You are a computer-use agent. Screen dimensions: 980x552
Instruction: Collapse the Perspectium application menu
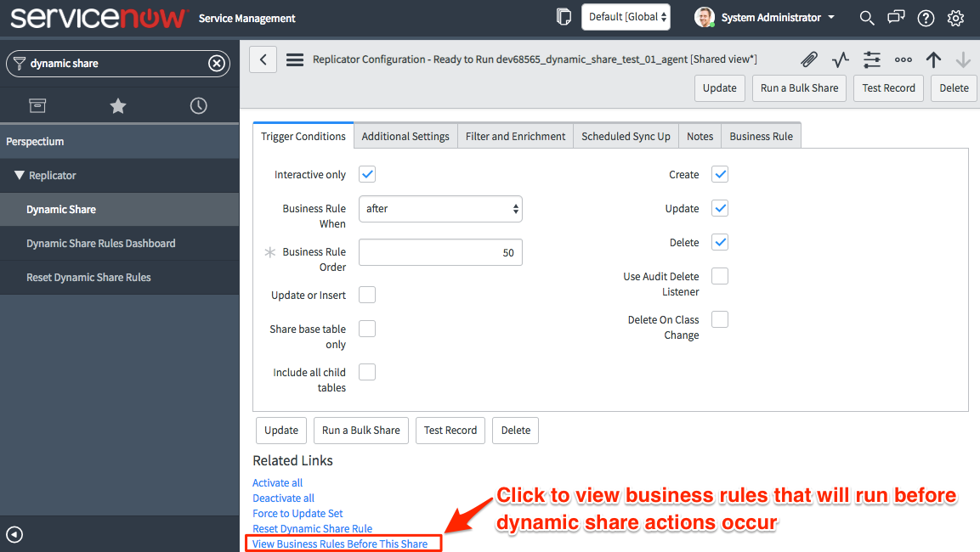click(x=119, y=141)
